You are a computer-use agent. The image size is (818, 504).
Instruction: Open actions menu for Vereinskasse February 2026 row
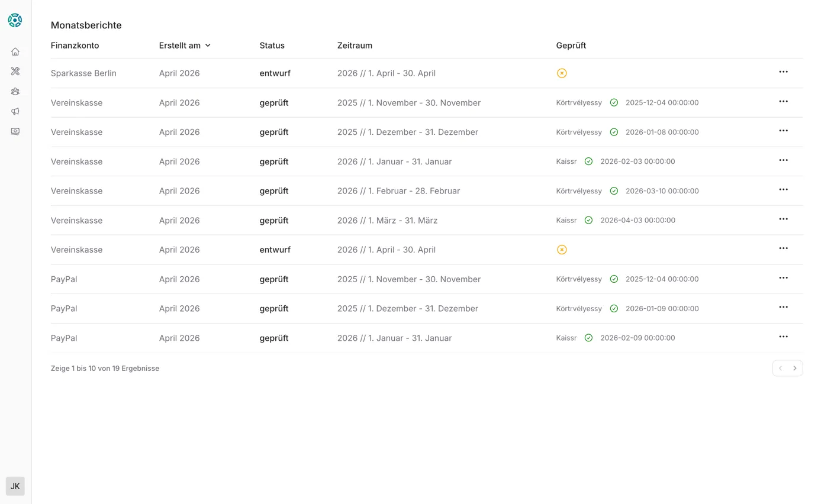click(783, 190)
